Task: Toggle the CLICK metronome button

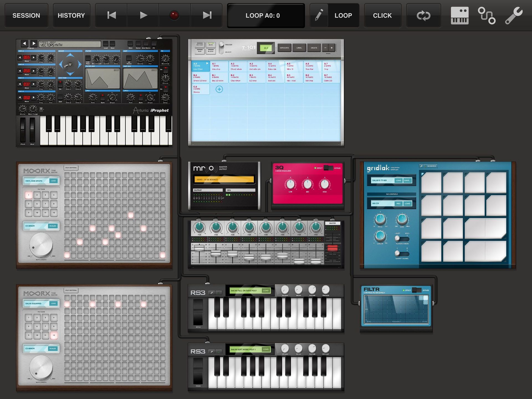Action: click(382, 16)
